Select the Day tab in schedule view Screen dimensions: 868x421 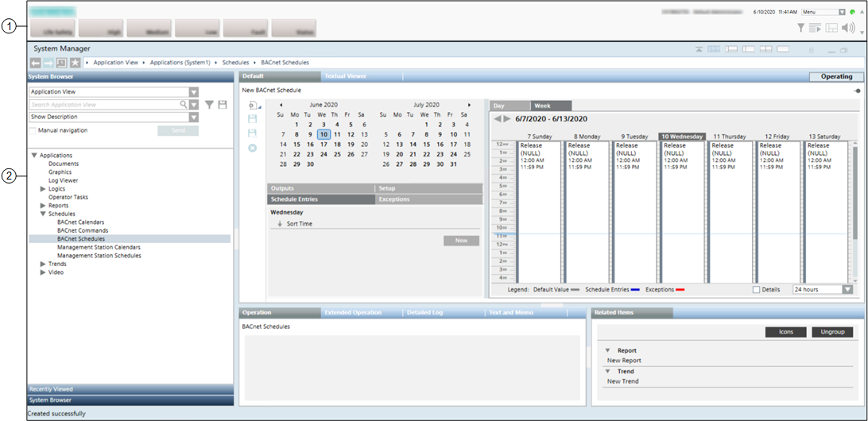[499, 106]
